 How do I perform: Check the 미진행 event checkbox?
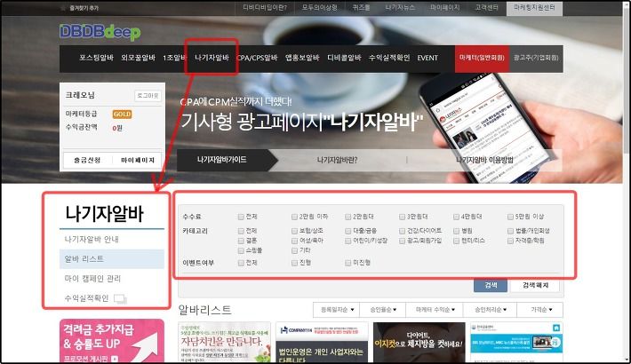pos(348,263)
